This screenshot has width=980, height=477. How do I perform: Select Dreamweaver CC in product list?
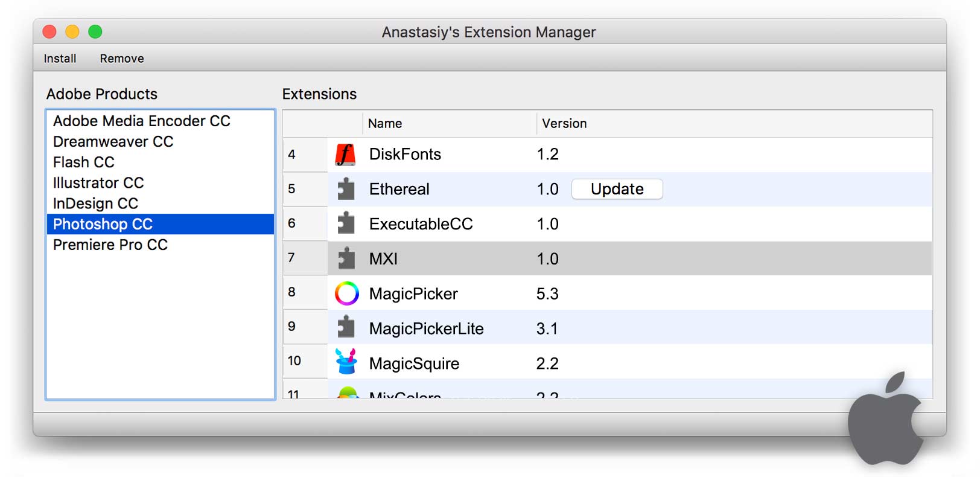[x=160, y=141]
